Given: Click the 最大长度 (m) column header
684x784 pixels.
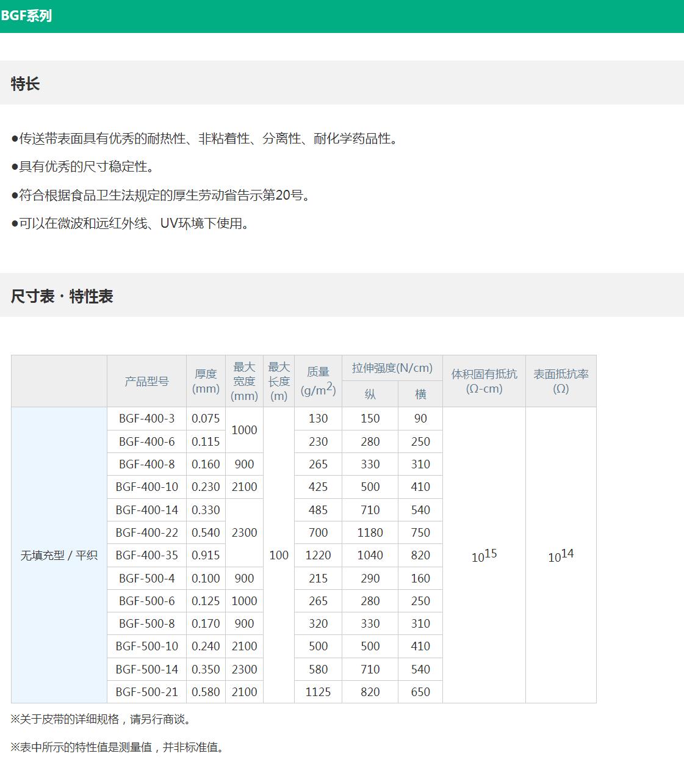Looking at the screenshot, I should (279, 381).
